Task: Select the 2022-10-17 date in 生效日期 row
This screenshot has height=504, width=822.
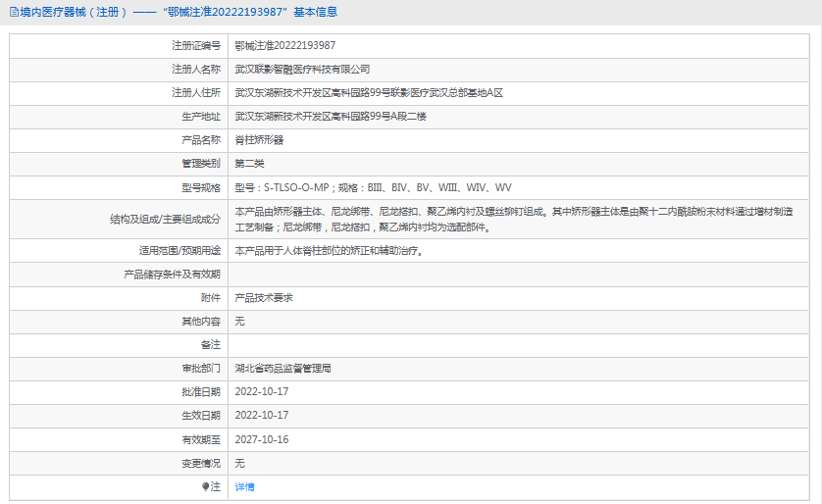Action: (x=262, y=416)
